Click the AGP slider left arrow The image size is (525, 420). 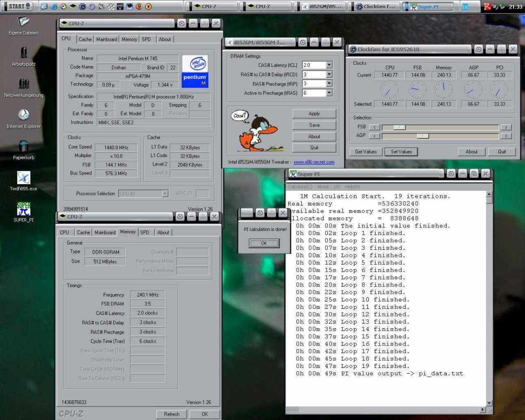(x=374, y=136)
